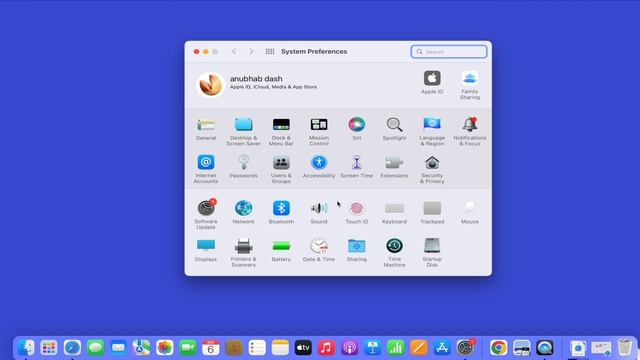Open Accessibility preferences

(319, 167)
